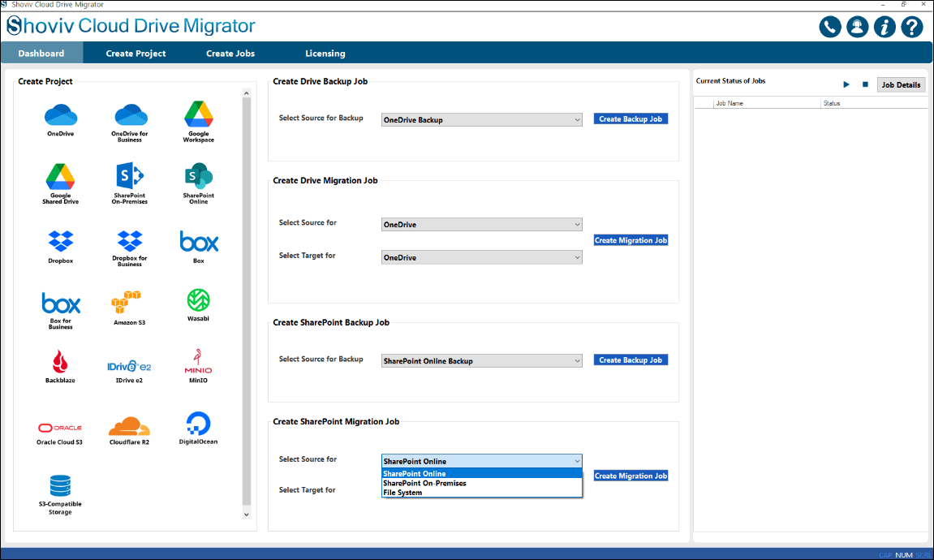
Task: Click Create Migration Job for Drive
Action: pos(631,240)
